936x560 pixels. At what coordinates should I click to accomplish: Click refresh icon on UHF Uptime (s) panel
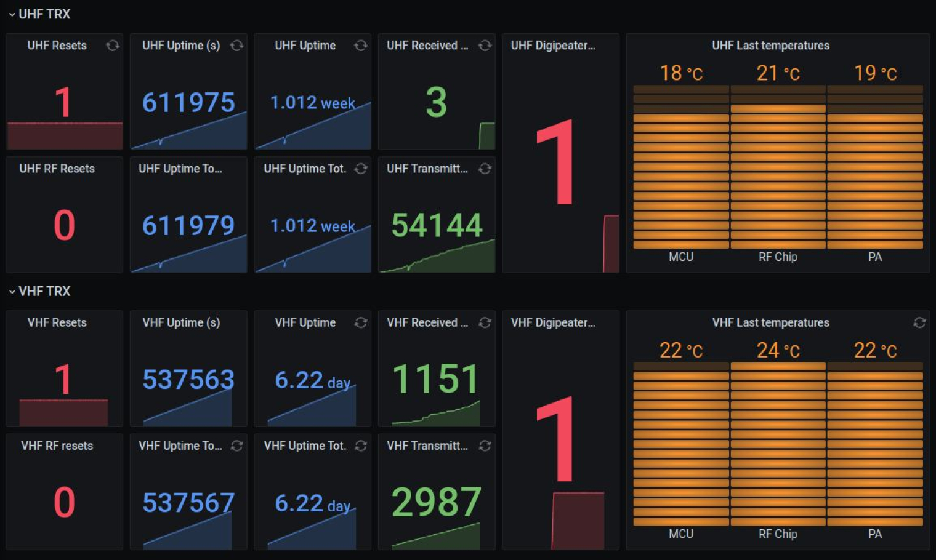(236, 46)
